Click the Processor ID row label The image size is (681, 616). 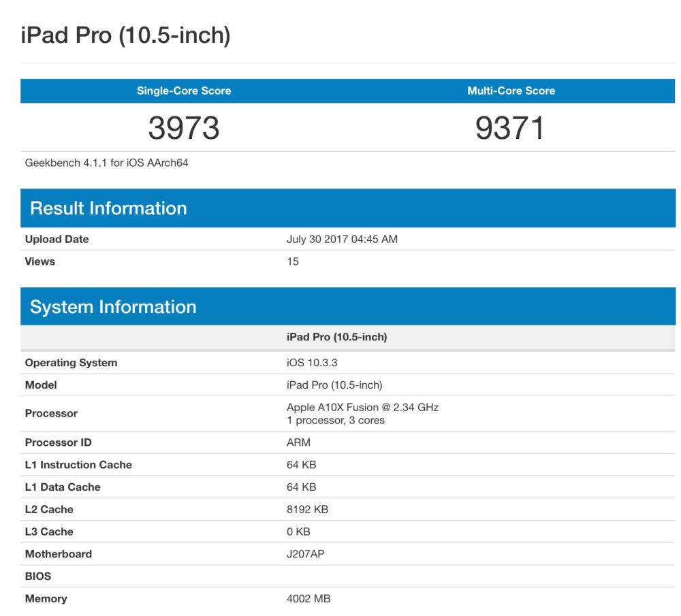click(59, 442)
